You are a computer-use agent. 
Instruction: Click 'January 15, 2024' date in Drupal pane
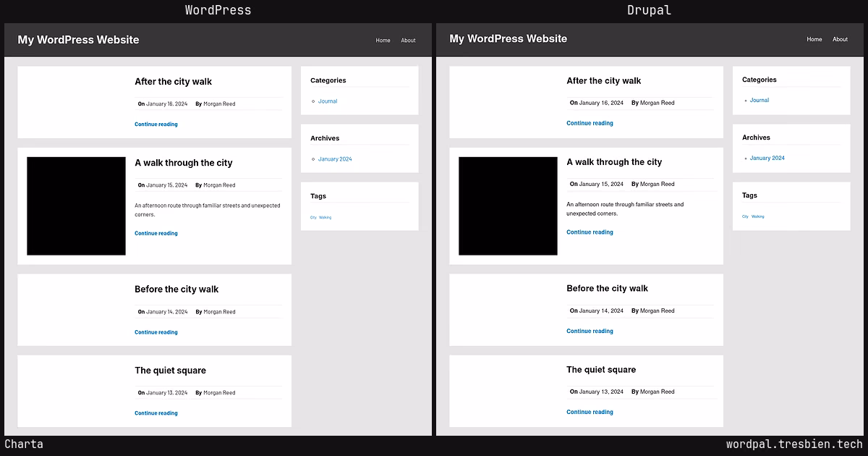tap(601, 184)
